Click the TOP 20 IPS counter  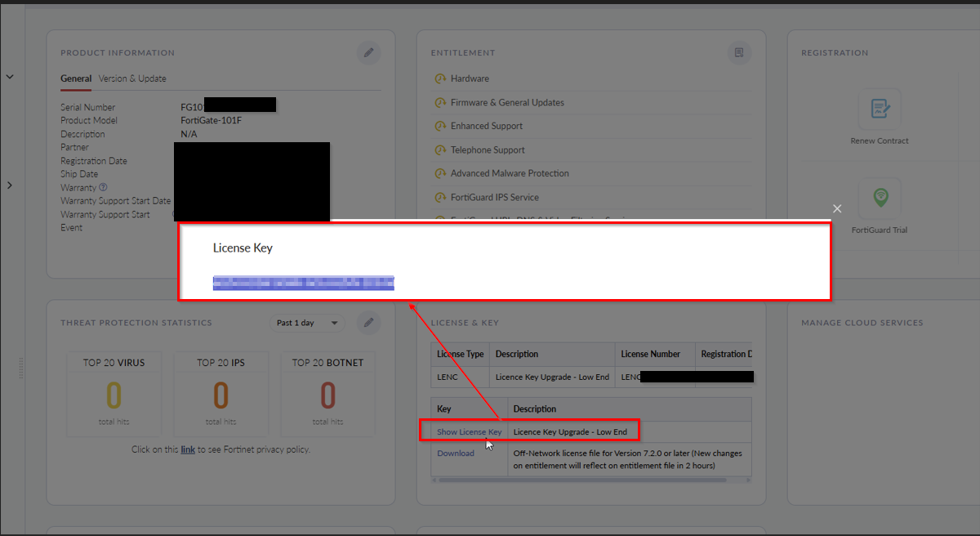[x=220, y=394]
